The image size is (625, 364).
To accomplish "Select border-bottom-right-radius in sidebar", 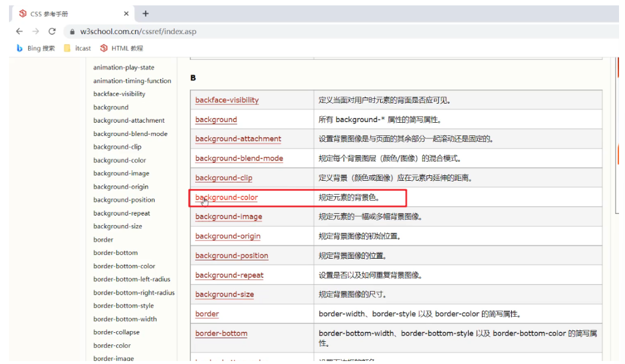I will click(134, 293).
